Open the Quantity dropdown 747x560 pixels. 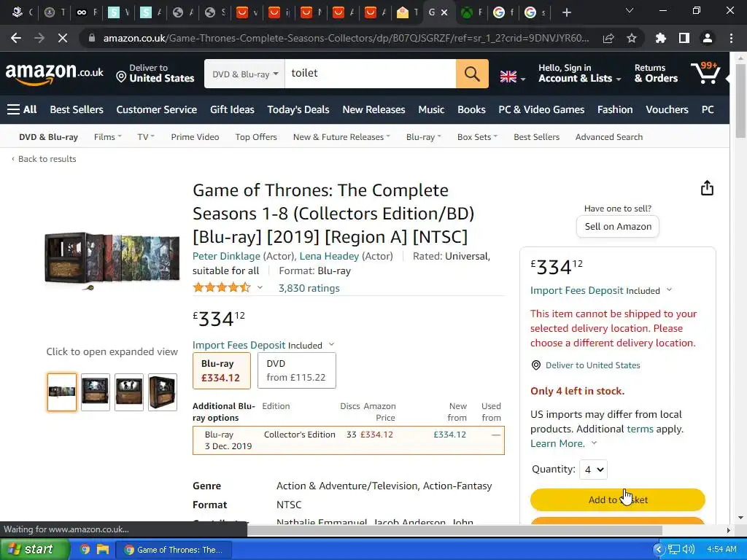[594, 470]
